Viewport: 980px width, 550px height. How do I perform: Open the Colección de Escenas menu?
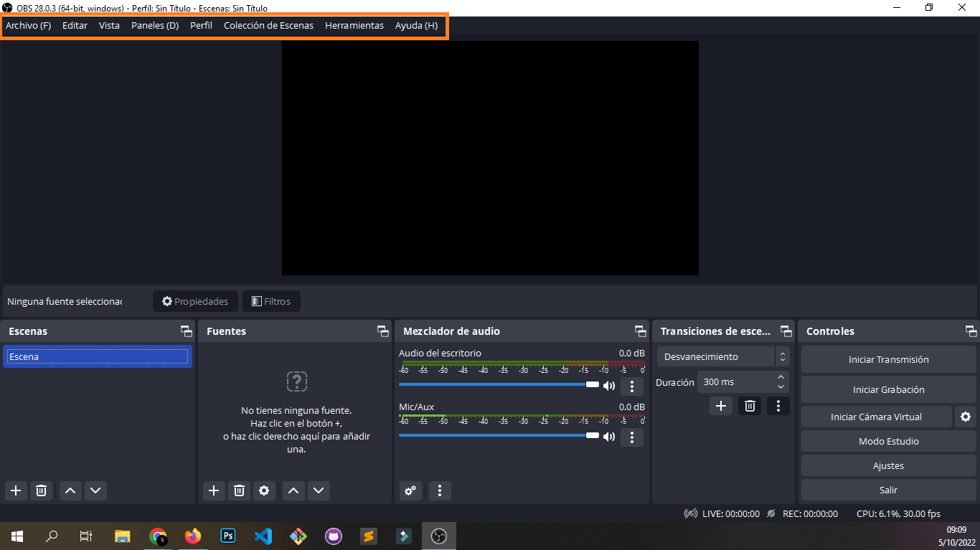(268, 25)
